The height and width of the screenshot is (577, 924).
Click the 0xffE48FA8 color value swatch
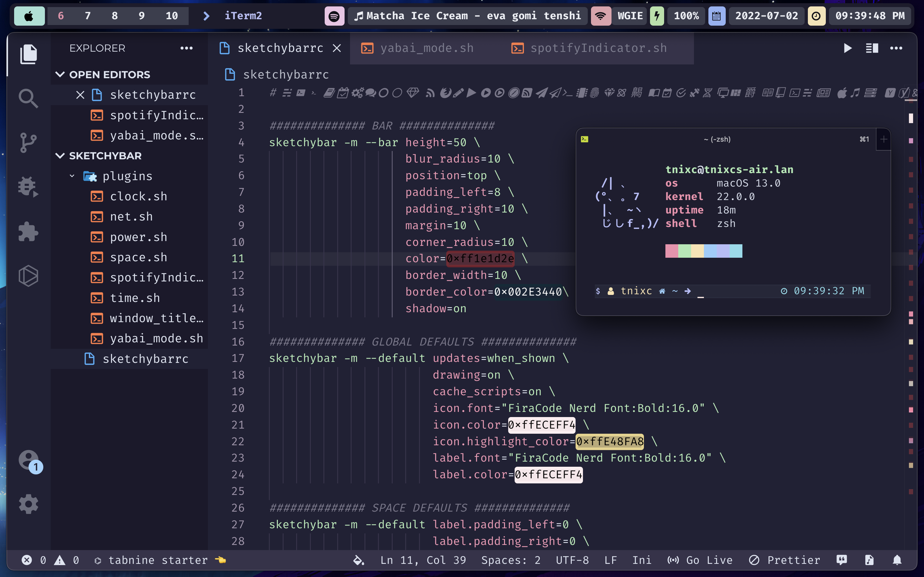[610, 441]
